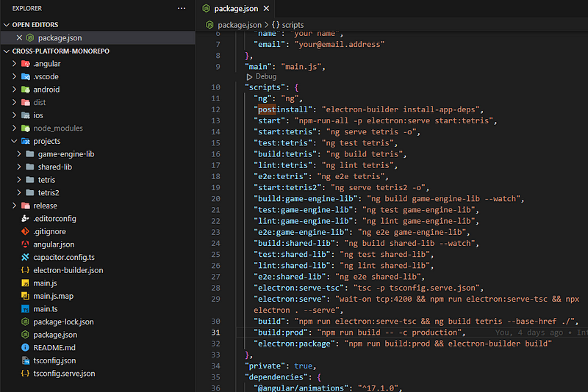Click the "start:tetris2" script key

287,188
